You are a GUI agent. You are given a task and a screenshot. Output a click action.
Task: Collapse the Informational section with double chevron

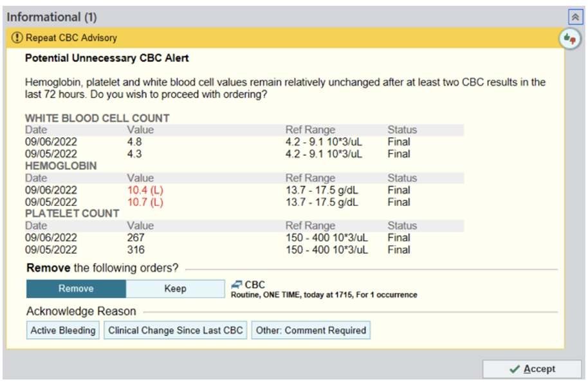tap(574, 17)
